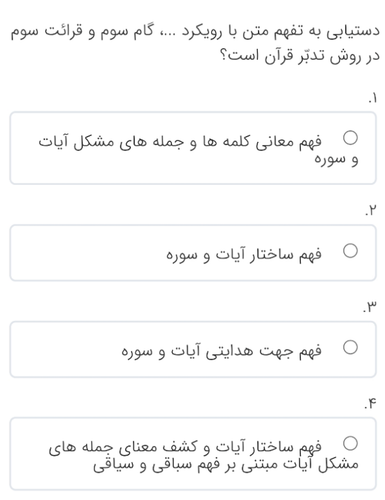Click text 'فهم ساختار آیات و کشف معنای جمله های'
The width and height of the screenshot is (385, 500).
point(185,447)
